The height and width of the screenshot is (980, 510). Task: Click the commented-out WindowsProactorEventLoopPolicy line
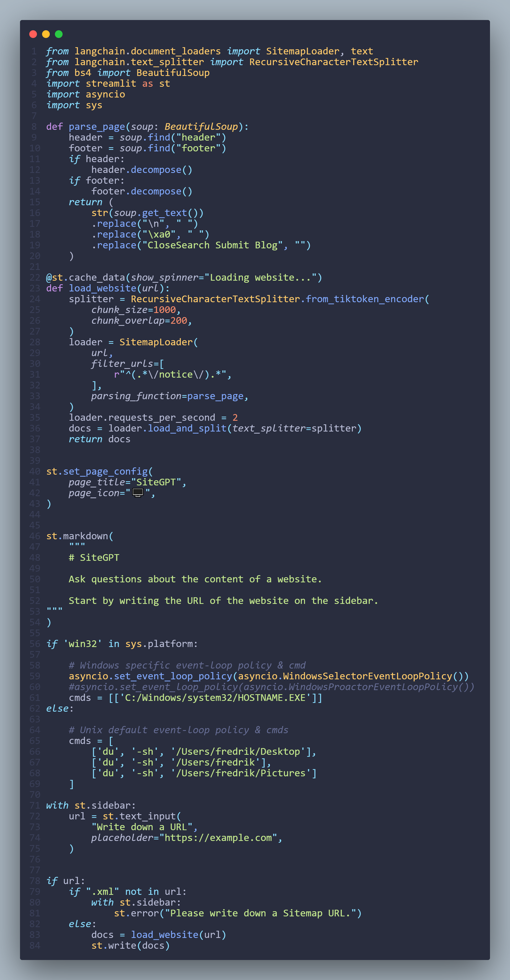(271, 687)
